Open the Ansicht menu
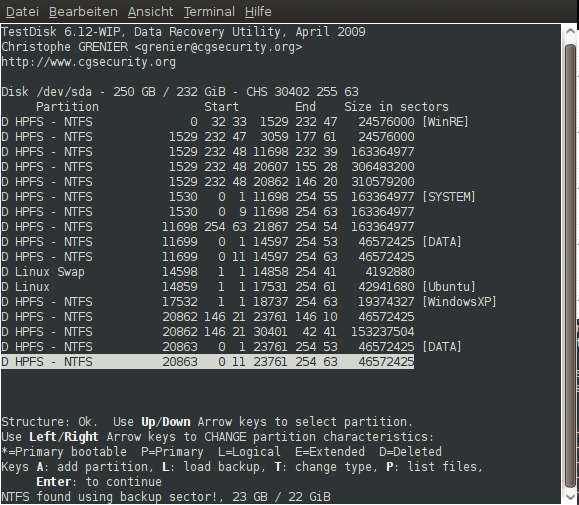The height and width of the screenshot is (505, 579). [x=150, y=12]
